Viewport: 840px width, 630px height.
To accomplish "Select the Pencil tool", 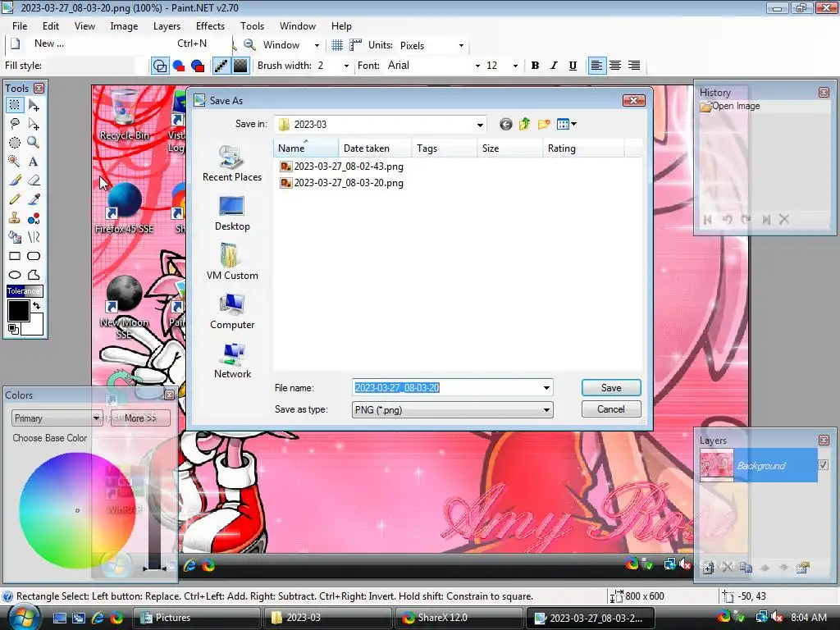I will pos(15,199).
